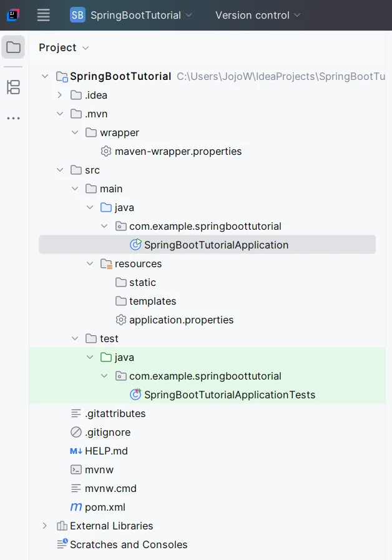Screen dimensions: 392x560
Task: Expand the .idea folder
Action: pyautogui.click(x=60, y=95)
